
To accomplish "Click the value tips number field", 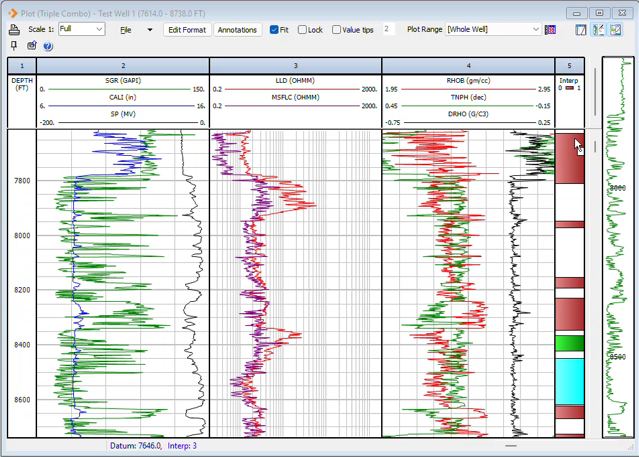I will pyautogui.click(x=388, y=30).
